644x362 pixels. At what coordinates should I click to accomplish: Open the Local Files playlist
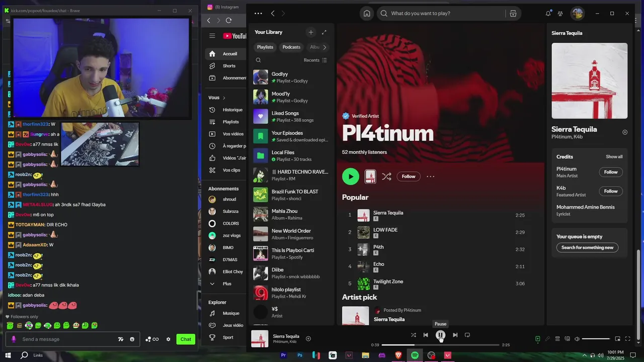291,156
